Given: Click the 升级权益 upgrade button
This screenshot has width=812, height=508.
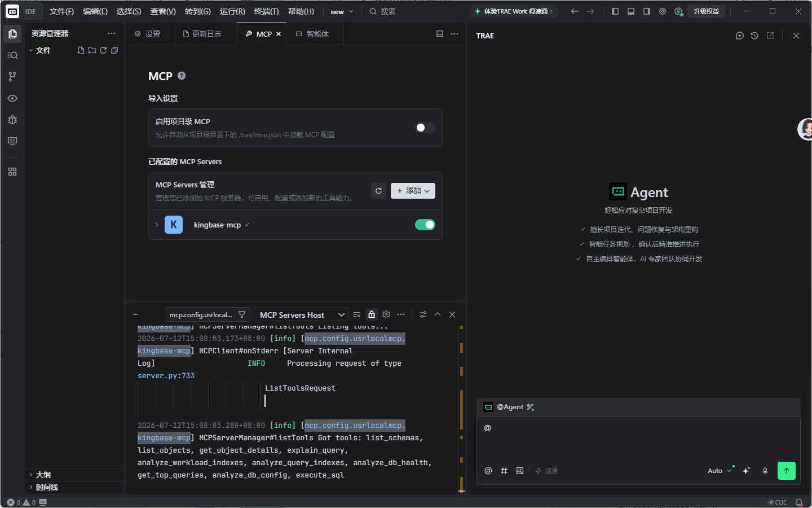Looking at the screenshot, I should coord(706,11).
